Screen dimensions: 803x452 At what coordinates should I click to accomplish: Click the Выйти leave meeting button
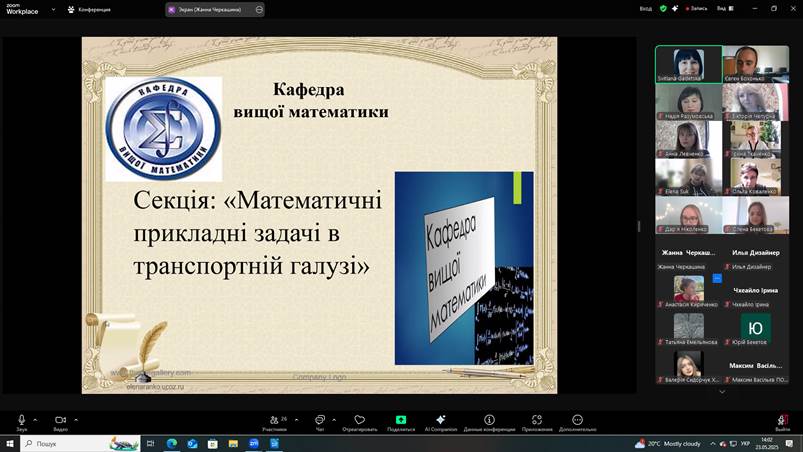pyautogui.click(x=782, y=421)
